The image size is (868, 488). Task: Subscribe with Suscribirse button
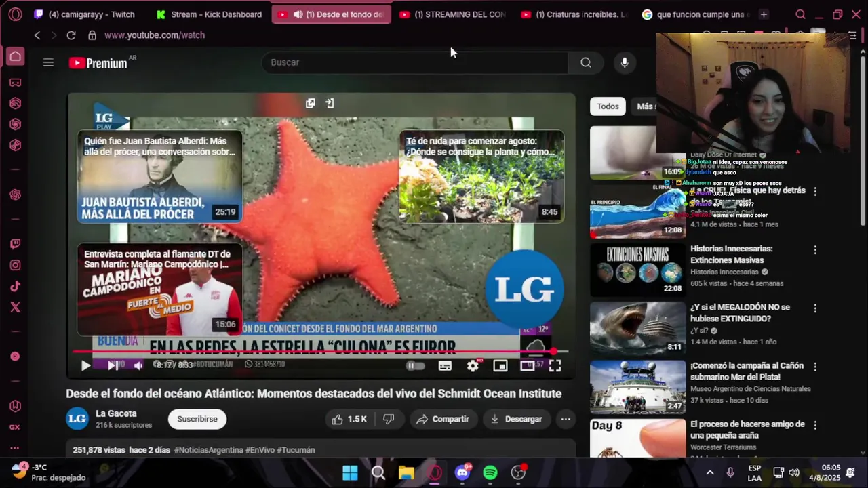tap(197, 419)
